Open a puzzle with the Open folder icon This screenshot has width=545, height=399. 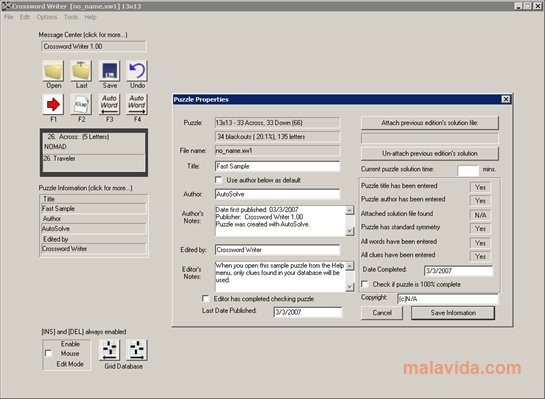tap(53, 71)
